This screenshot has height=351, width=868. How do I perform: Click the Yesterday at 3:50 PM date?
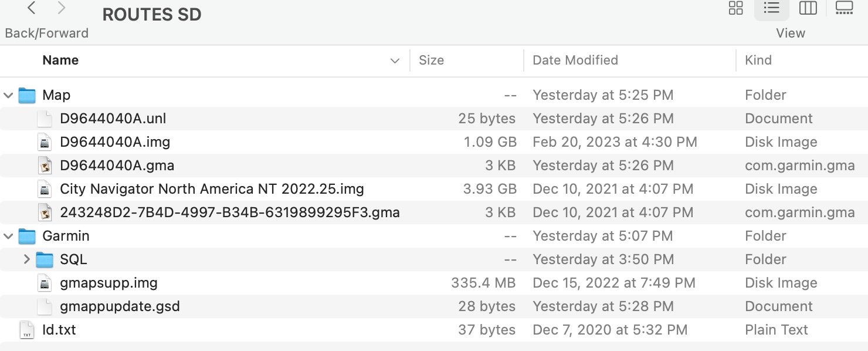click(603, 259)
